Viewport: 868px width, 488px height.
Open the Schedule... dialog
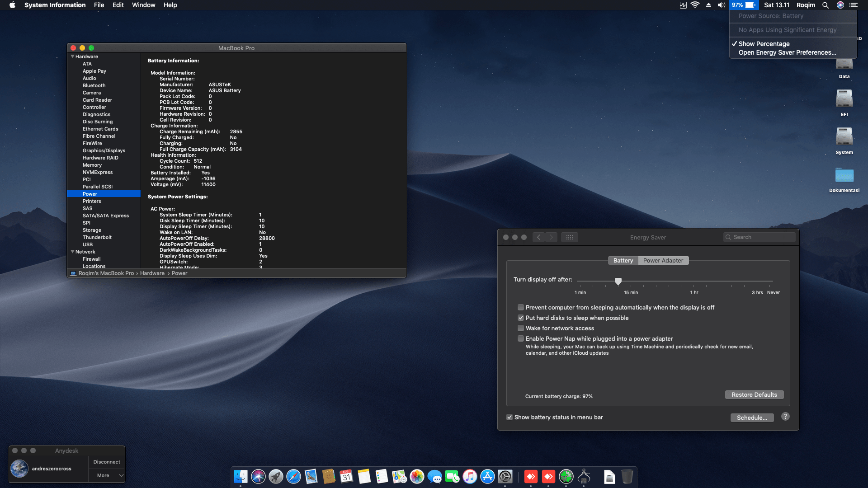[x=752, y=418]
